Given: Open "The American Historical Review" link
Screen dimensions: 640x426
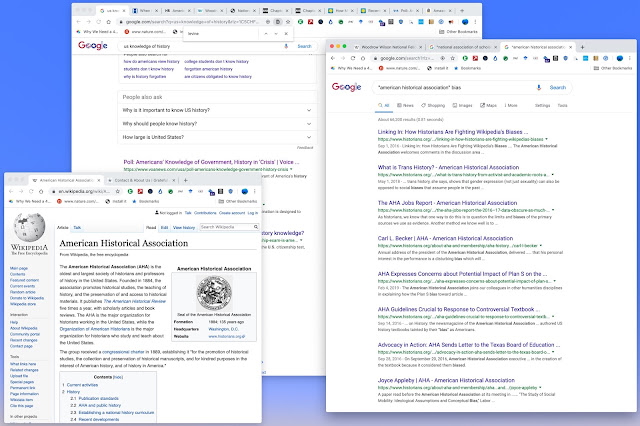Looking at the screenshot, I should pyautogui.click(x=135, y=301).
